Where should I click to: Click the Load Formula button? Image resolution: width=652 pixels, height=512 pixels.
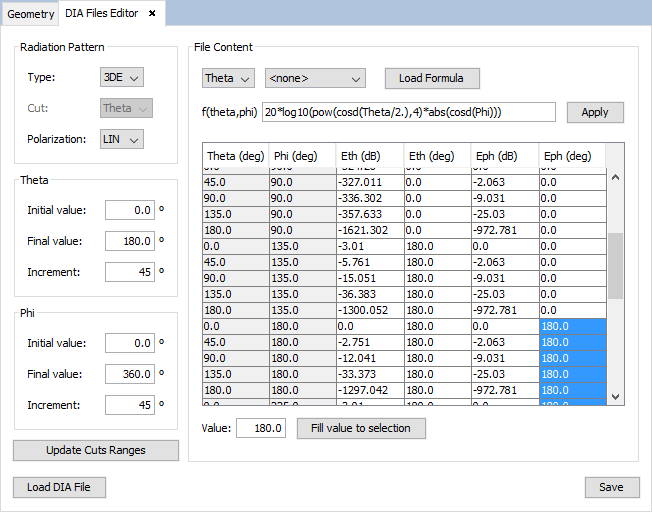coord(432,78)
